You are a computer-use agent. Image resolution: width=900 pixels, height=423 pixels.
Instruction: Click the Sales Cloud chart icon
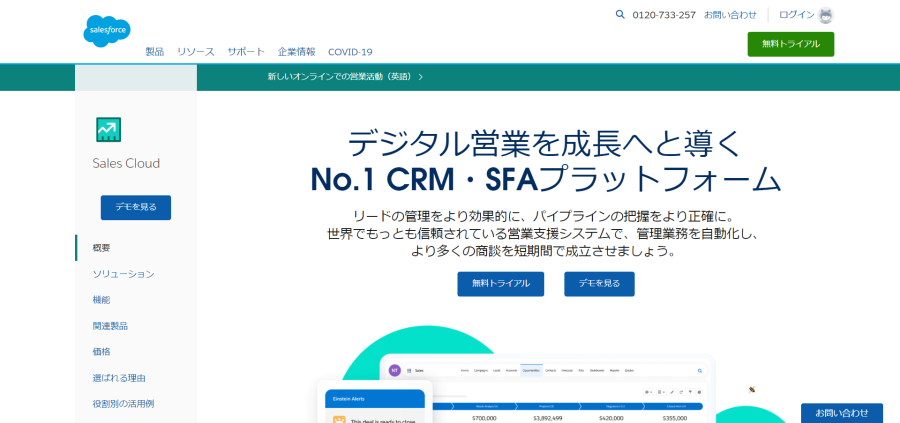(x=108, y=130)
